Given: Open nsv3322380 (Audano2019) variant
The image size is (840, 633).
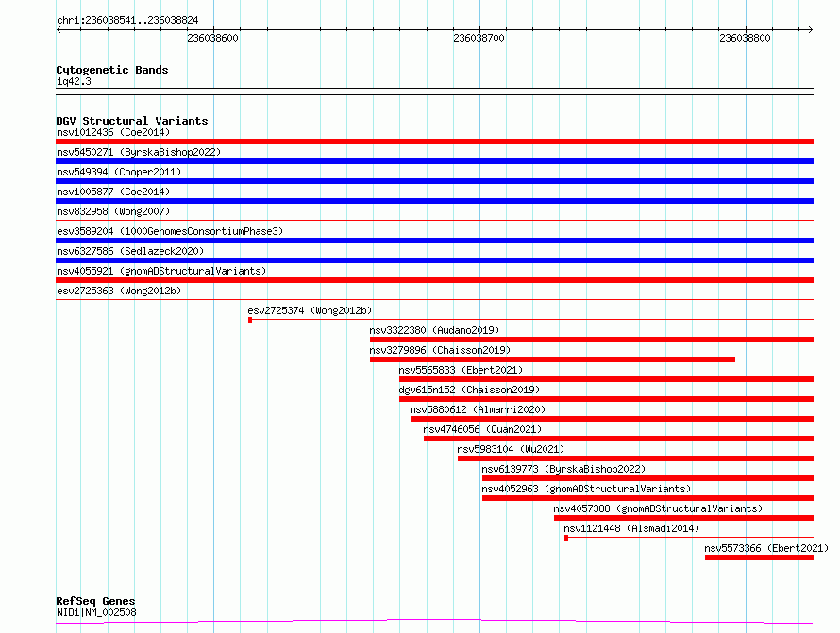Looking at the screenshot, I should tap(434, 330).
